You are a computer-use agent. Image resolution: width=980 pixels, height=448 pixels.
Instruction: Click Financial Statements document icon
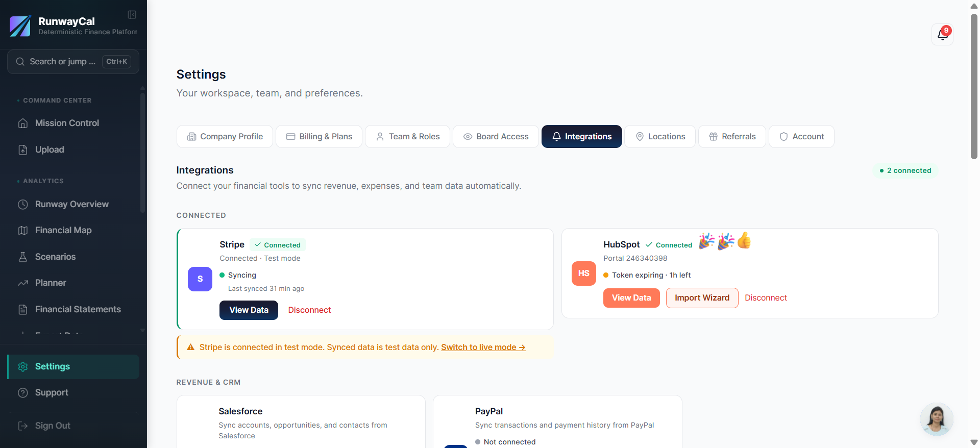23,310
